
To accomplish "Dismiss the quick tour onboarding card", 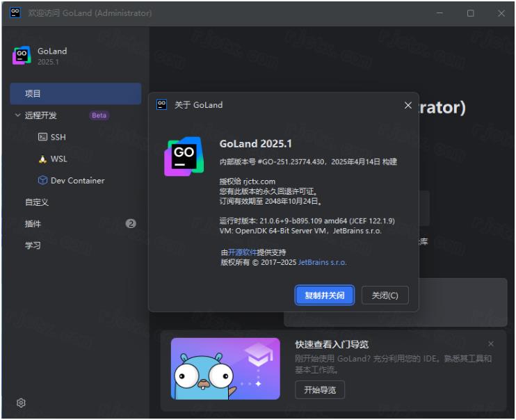I will click(x=491, y=344).
